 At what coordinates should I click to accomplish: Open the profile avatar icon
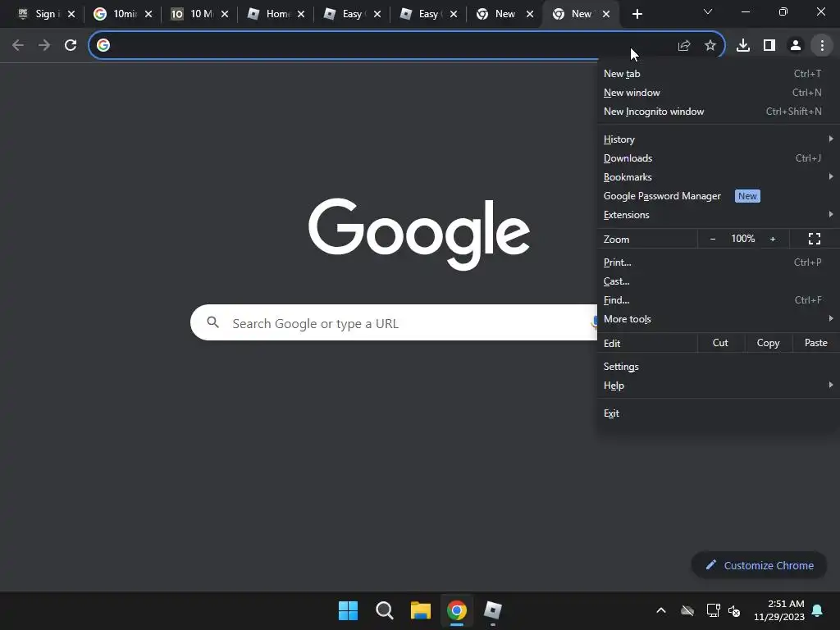pos(796,46)
